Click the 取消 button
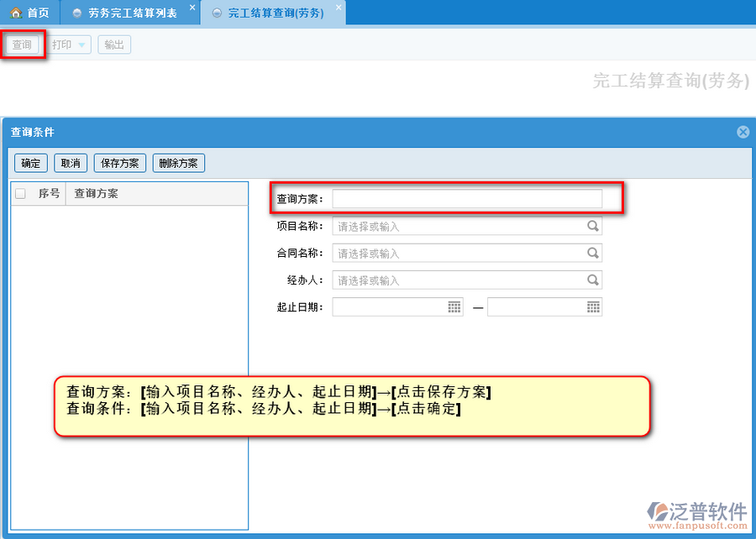 pos(71,163)
